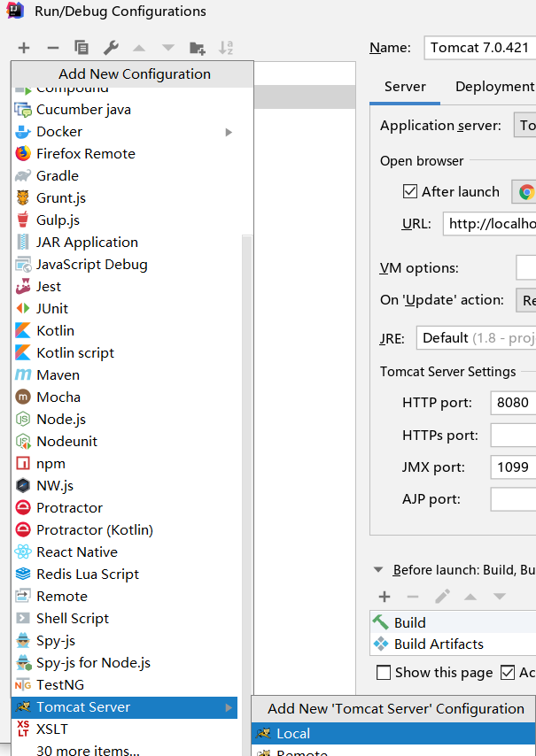Click the TestNG icon

click(x=23, y=684)
